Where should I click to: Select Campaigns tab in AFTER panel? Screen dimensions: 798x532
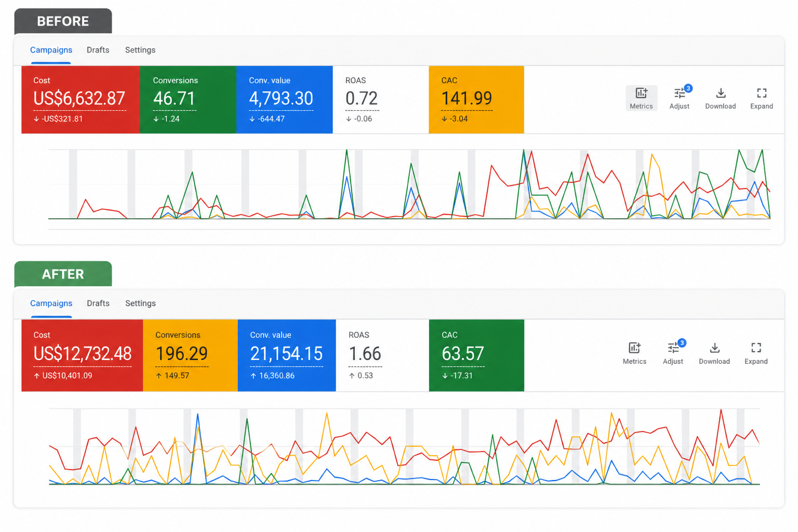coord(51,303)
